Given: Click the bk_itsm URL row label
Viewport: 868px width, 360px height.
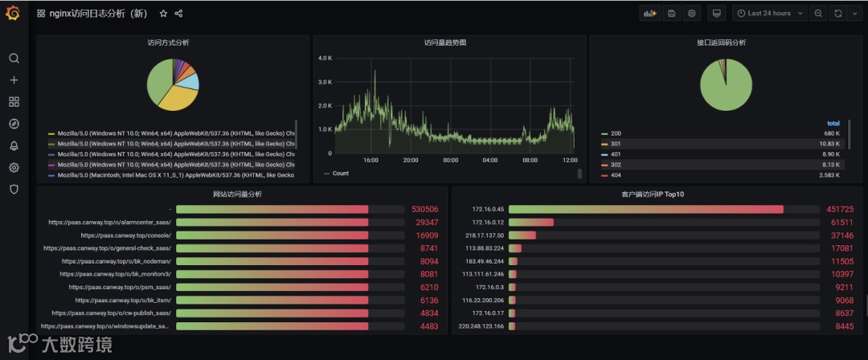Looking at the screenshot, I should coord(124,301).
